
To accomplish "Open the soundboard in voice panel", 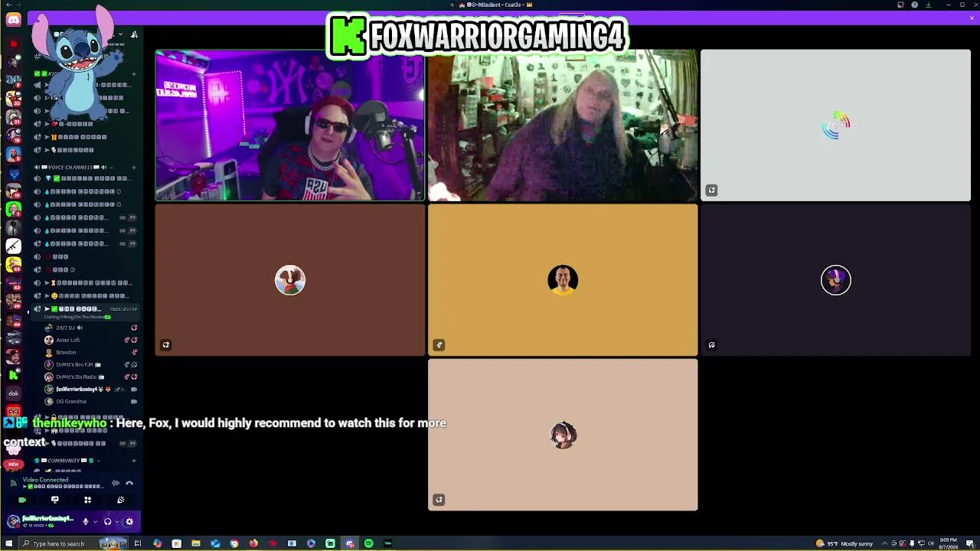I will pyautogui.click(x=120, y=500).
